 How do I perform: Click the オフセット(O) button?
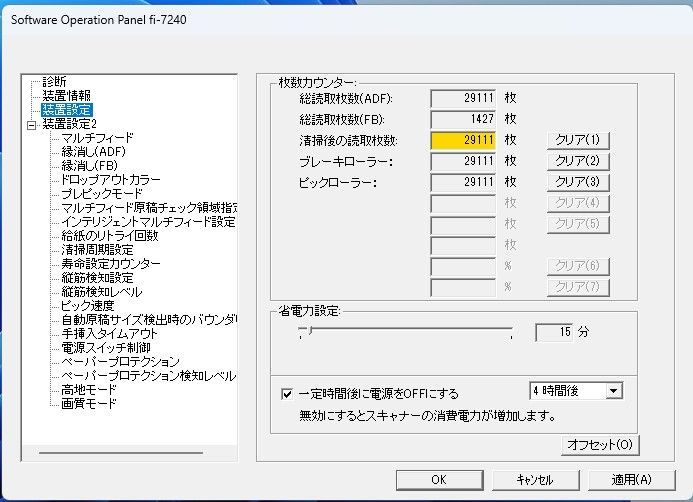600,445
